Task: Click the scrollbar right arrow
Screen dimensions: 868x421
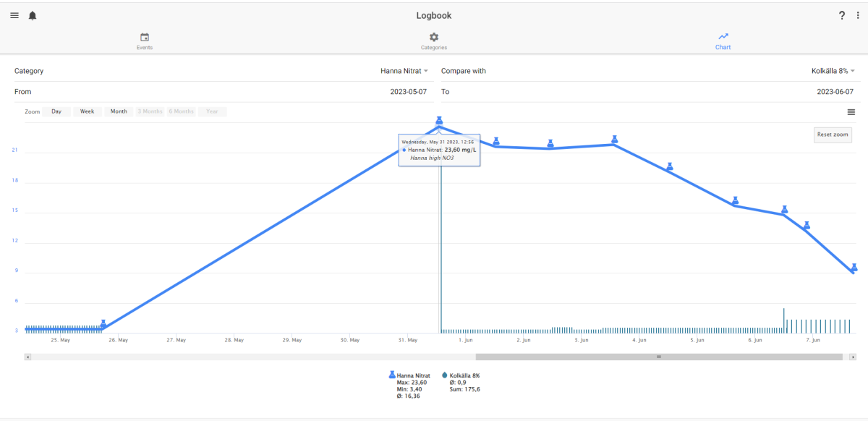Action: tap(854, 357)
